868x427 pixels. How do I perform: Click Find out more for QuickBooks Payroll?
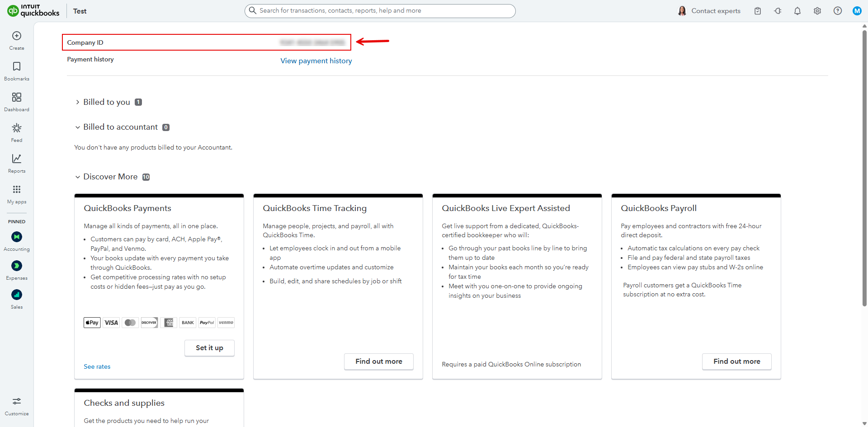click(737, 361)
